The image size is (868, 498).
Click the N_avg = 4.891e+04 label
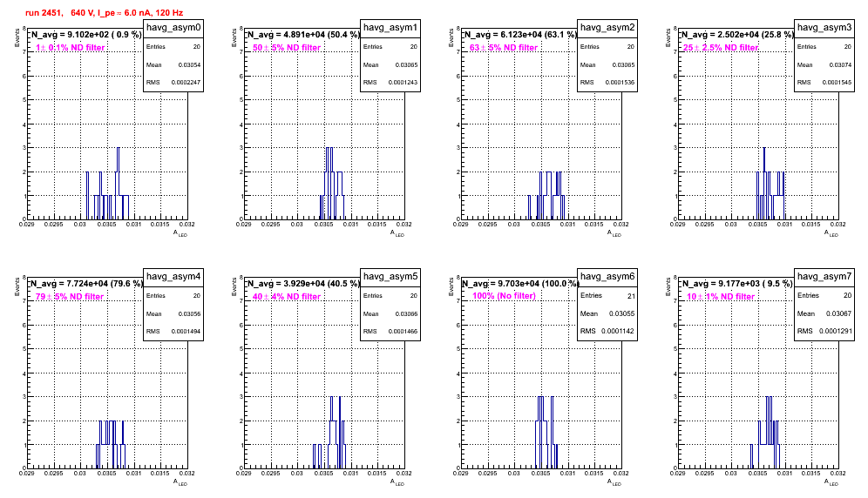303,34
